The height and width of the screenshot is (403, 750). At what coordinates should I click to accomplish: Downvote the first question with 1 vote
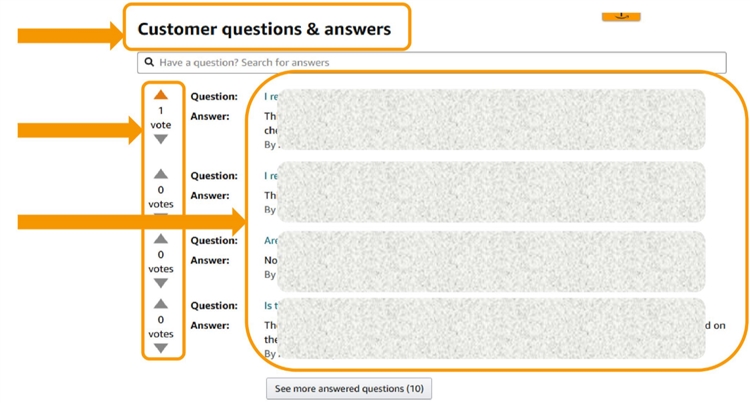click(161, 140)
